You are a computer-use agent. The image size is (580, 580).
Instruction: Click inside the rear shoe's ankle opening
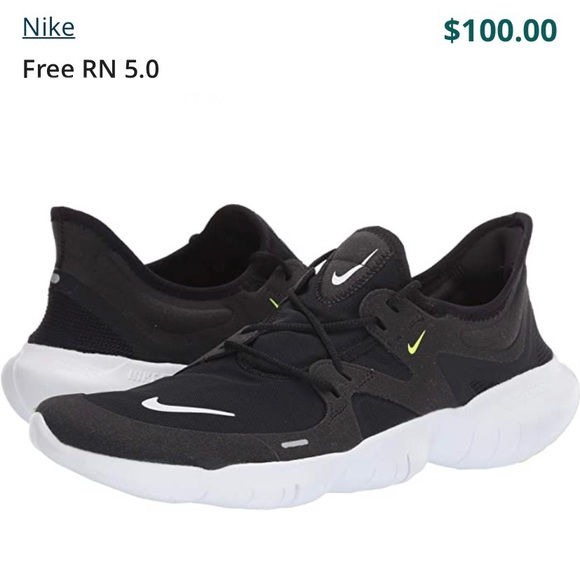point(215,252)
